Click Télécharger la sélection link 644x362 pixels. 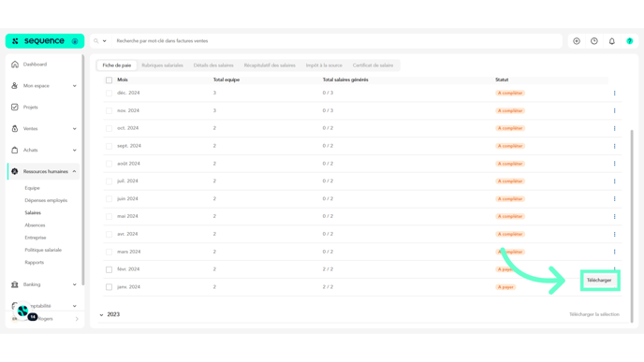point(593,314)
